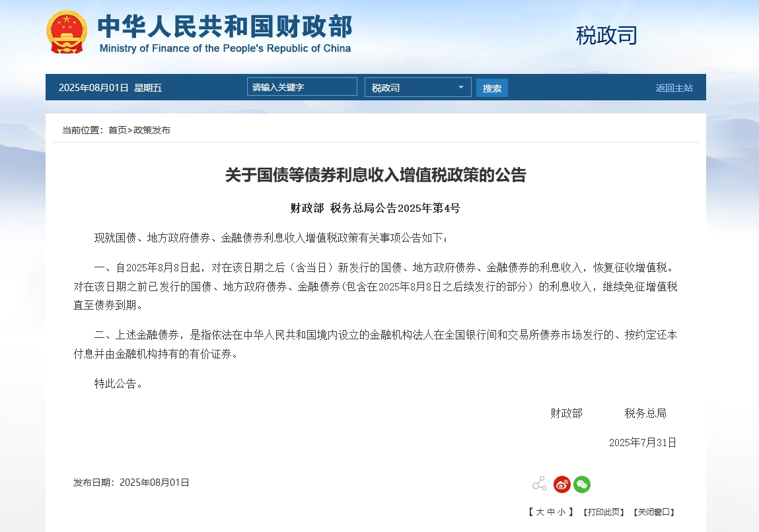Screen dimensions: 759x532
Task: Set font size to 中
Action: pos(551,512)
